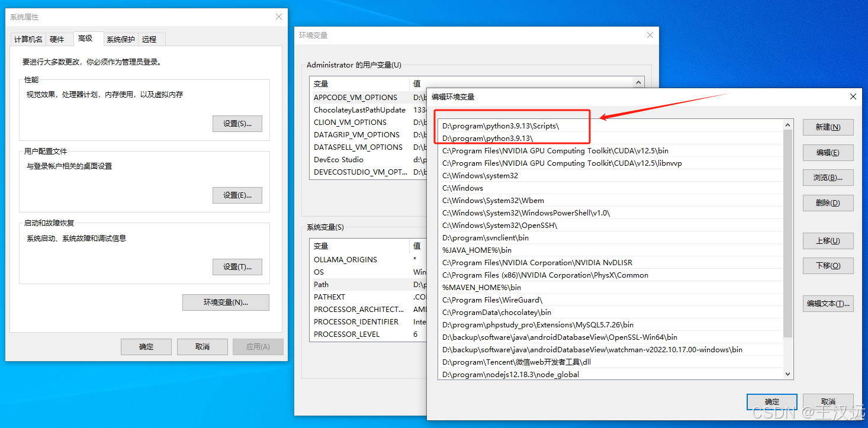Click user variables scrollbar up arrow
Screen dimensions: 868x428
(638, 83)
